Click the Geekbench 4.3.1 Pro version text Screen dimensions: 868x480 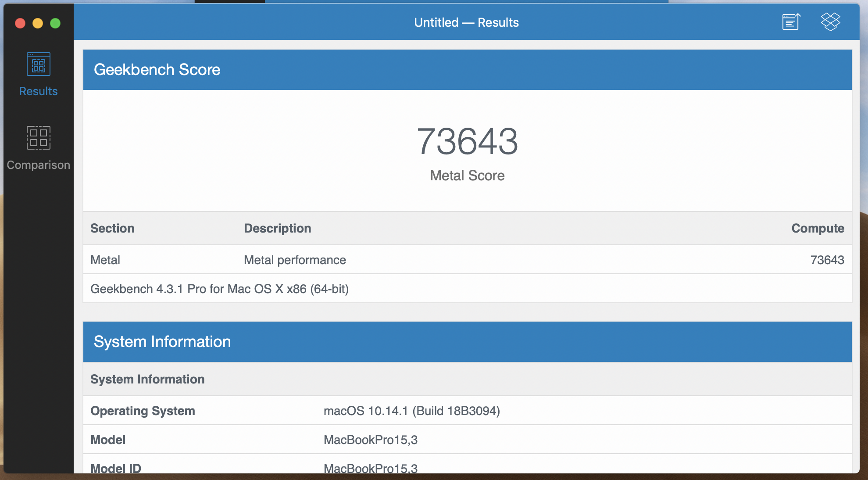pos(219,289)
